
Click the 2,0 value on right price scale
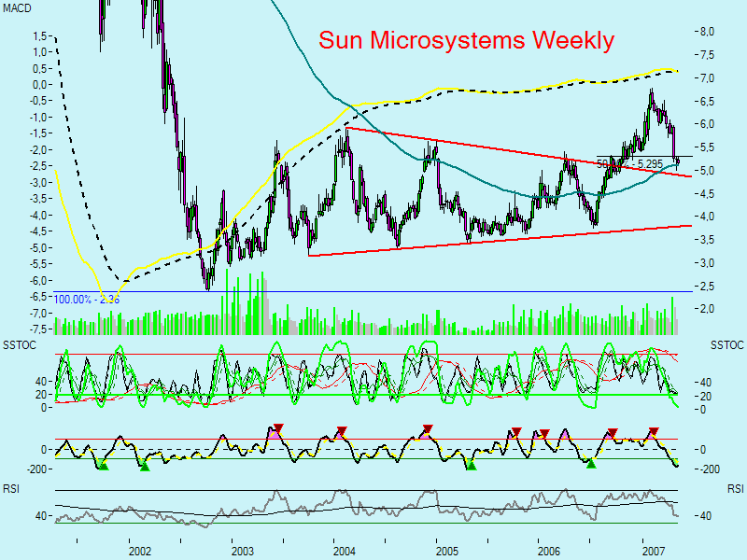tap(707, 309)
